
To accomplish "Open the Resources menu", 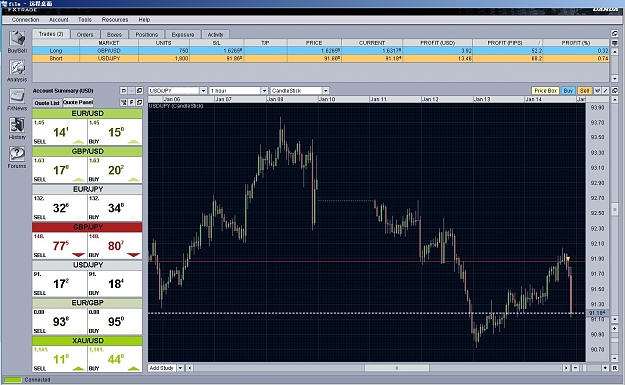I will coord(115,20).
